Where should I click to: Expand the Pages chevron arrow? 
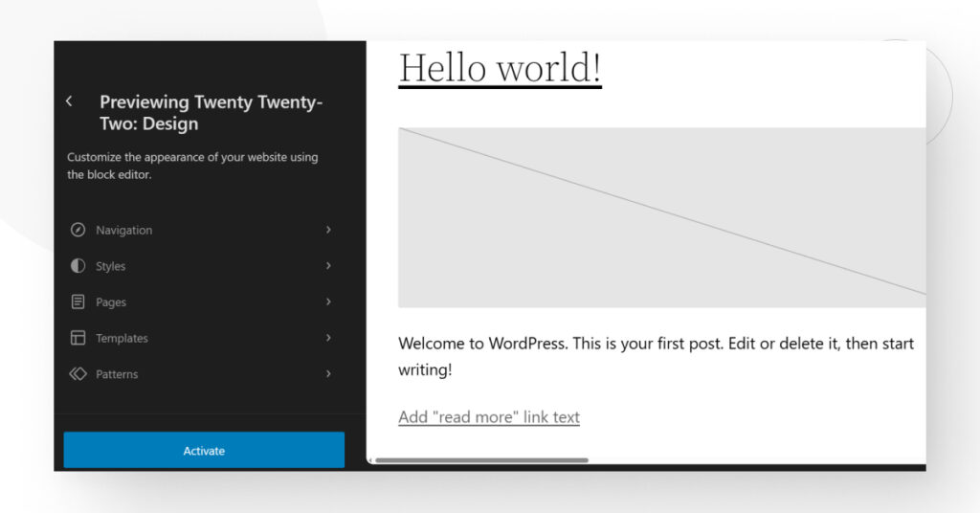coord(328,301)
